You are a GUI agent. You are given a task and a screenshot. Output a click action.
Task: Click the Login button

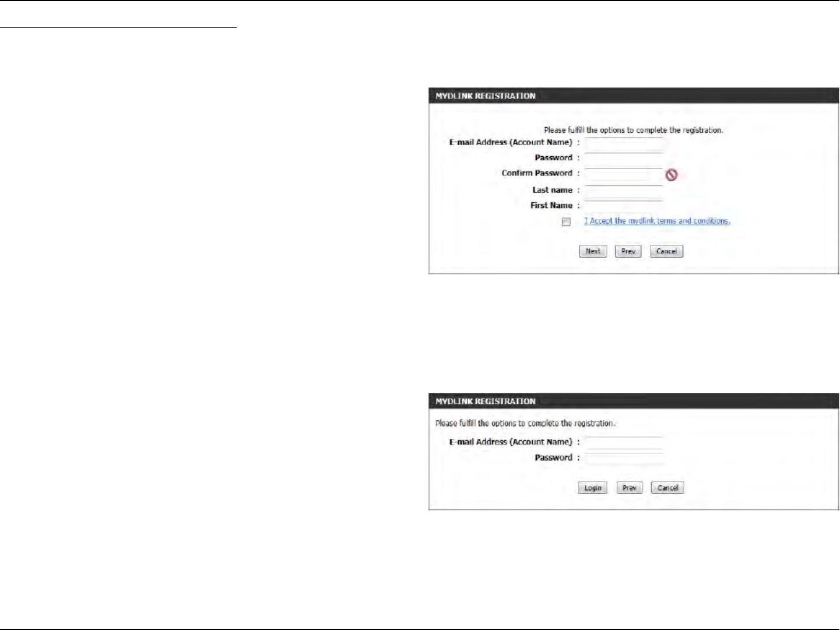[x=593, y=488]
